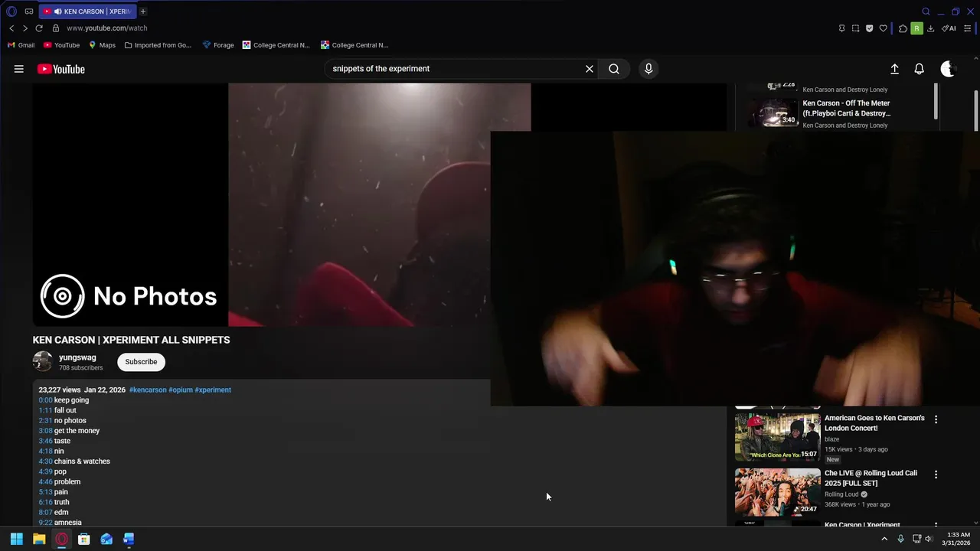
Task: Open the Forage bookmark
Action: (218, 45)
